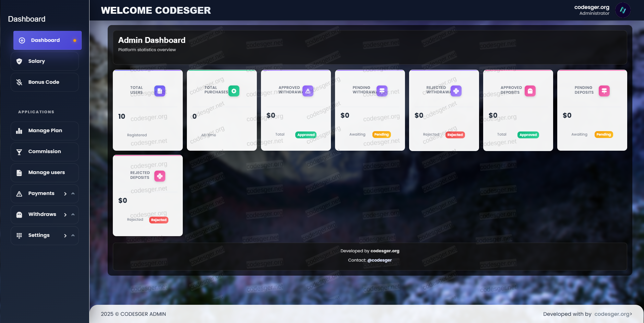Click the Rejected Deposits card icon
Viewport: 644px width, 323px height.
point(159,176)
